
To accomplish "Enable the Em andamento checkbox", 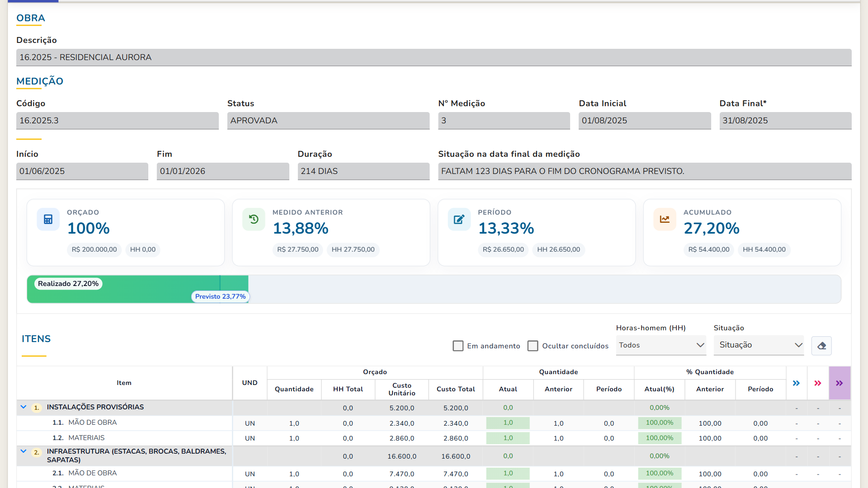I will click(x=458, y=346).
